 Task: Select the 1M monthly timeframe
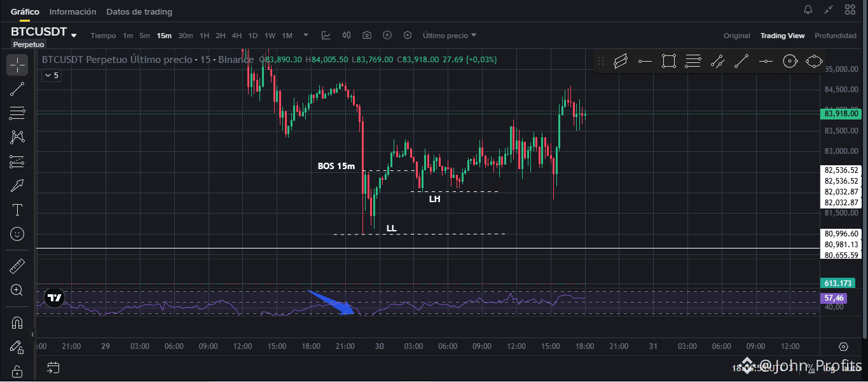tap(287, 36)
